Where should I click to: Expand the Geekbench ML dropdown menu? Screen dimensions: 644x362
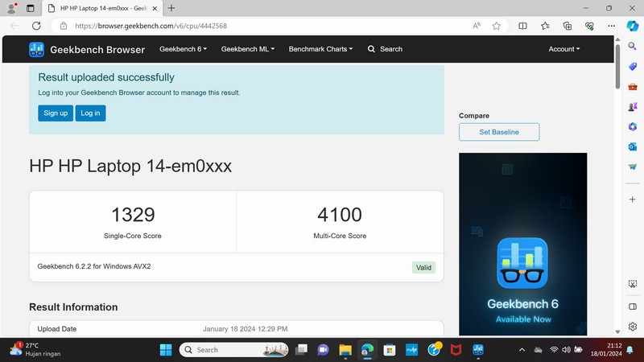tap(247, 49)
